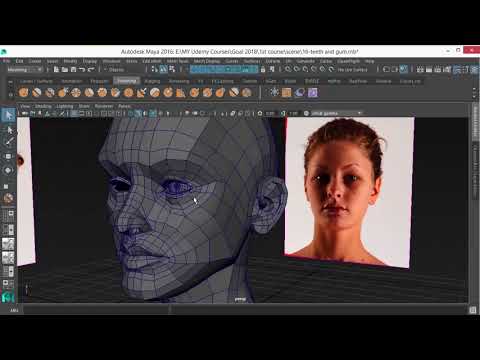
Task: Select the Grab brush on the Sculpting shelf
Action: 63,92
